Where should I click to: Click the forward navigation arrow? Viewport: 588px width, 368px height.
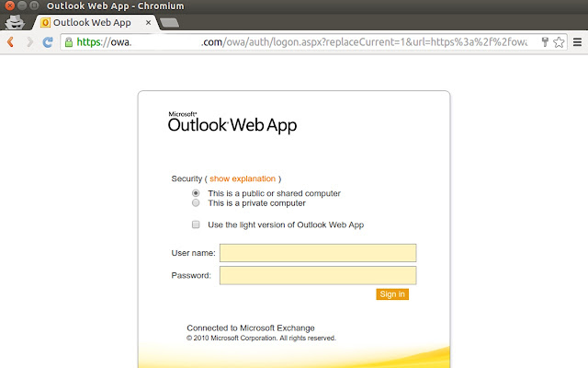pyautogui.click(x=29, y=41)
